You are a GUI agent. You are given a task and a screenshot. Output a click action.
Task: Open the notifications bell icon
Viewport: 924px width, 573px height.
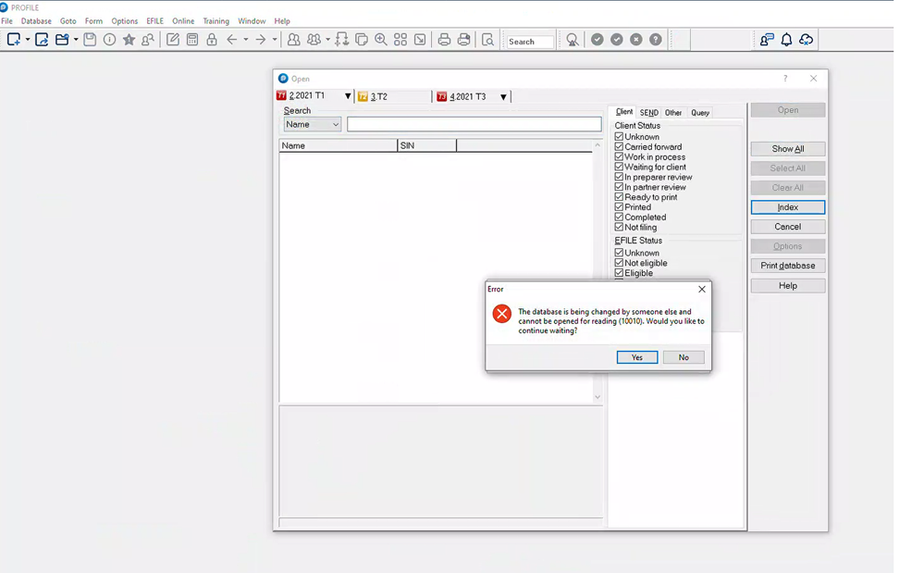pos(787,40)
